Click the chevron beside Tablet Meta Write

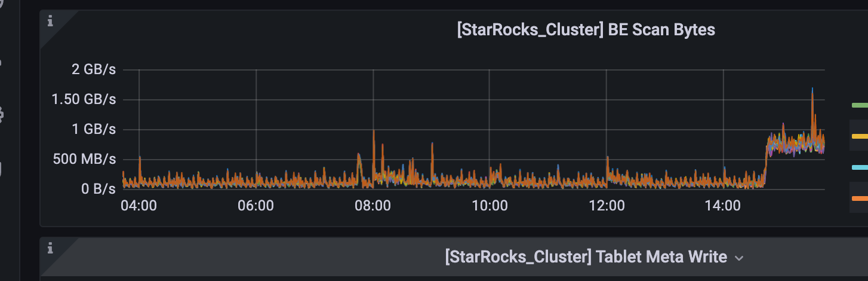(739, 258)
